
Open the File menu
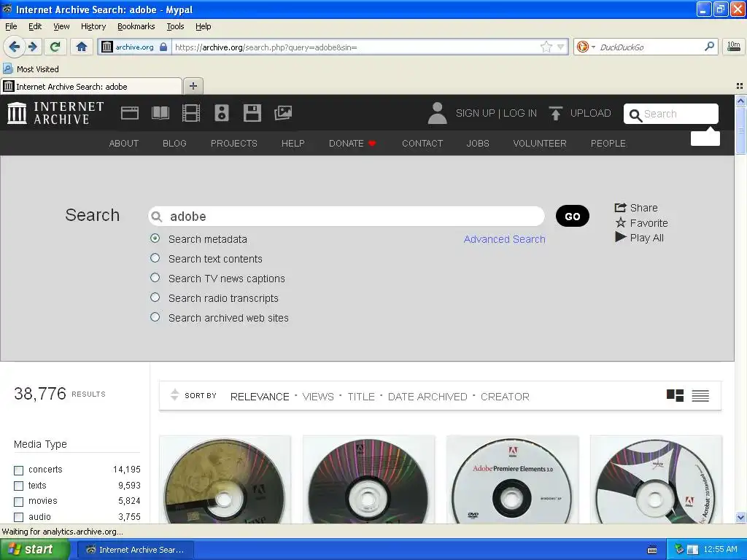pyautogui.click(x=11, y=26)
